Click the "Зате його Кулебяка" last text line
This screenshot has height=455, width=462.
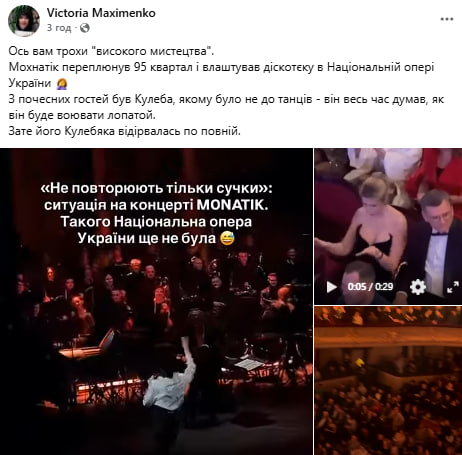pos(124,131)
